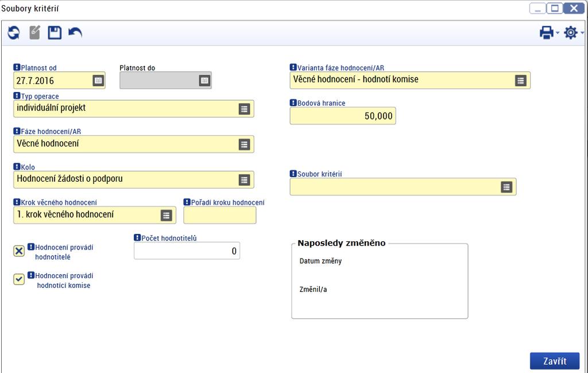Click info icon beside Krok věcného hodnocení
588x373 pixels.
(x=17, y=202)
